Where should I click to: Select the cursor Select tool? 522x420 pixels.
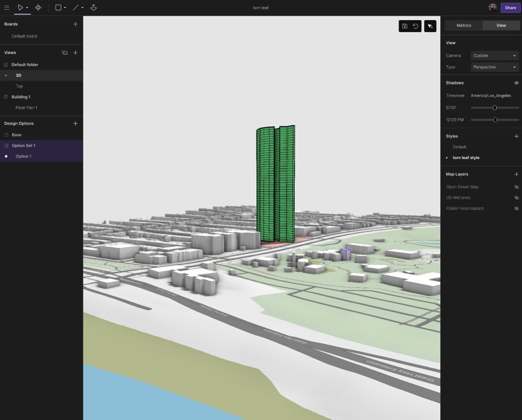[x=20, y=7]
